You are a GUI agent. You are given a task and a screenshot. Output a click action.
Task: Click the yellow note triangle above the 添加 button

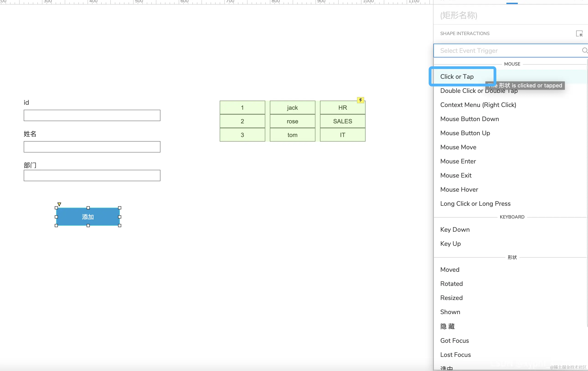(x=59, y=204)
